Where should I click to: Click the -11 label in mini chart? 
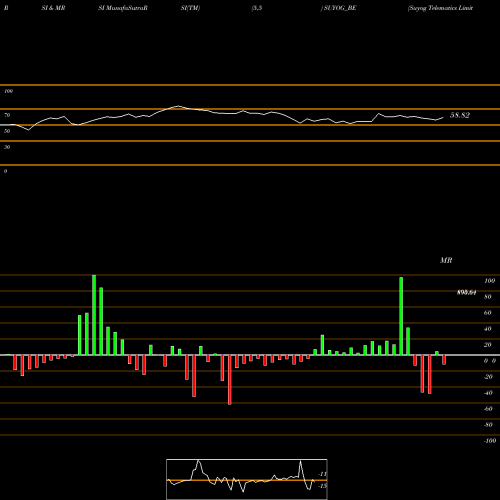coord(322,474)
